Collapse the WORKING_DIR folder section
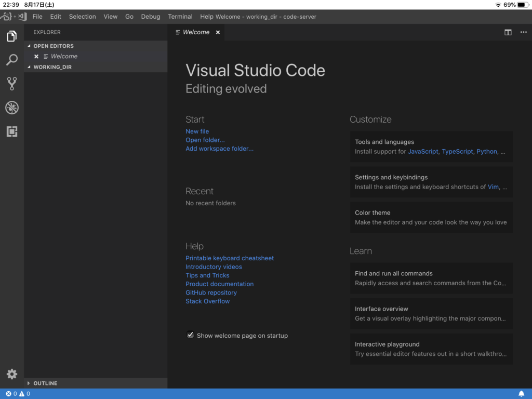 (29, 67)
